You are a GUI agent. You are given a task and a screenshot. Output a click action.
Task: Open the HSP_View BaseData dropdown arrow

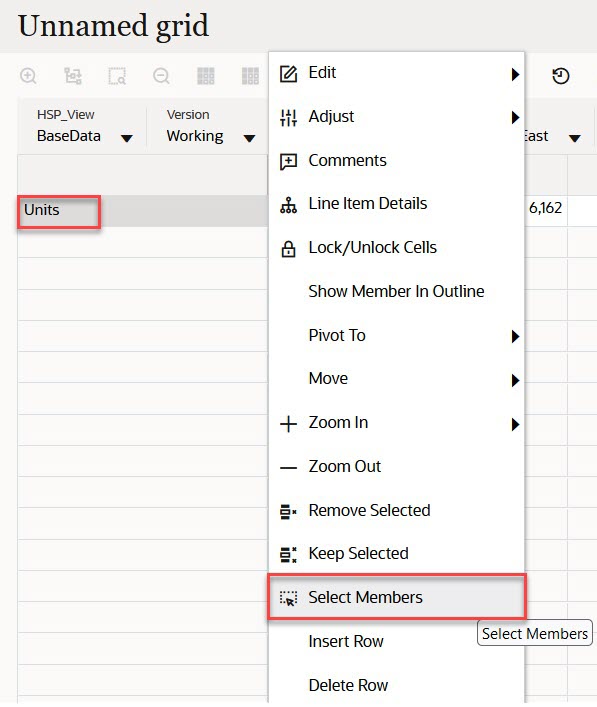coord(127,138)
